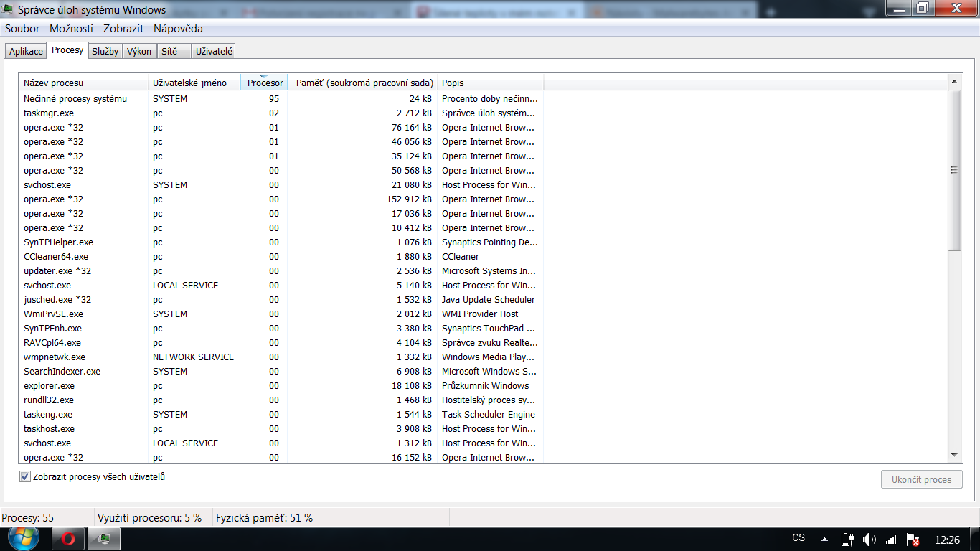Image resolution: width=980 pixels, height=551 pixels.
Task: Click the Fyzická paměť: 51 % status text
Action: 265,518
